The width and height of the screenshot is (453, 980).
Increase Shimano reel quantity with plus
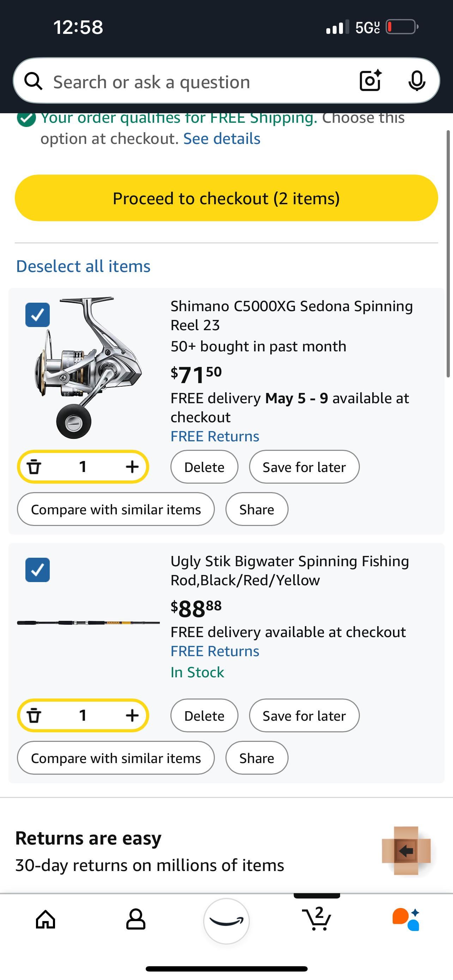point(132,466)
